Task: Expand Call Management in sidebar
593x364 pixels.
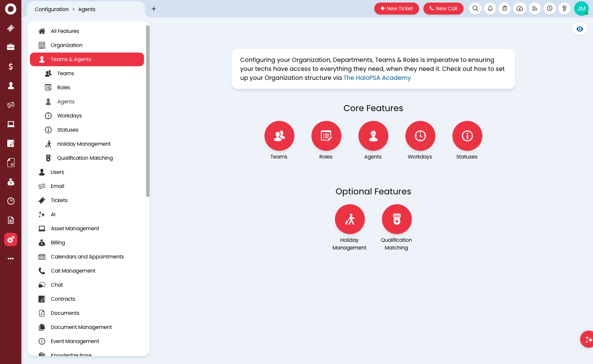Action: pyautogui.click(x=87, y=271)
